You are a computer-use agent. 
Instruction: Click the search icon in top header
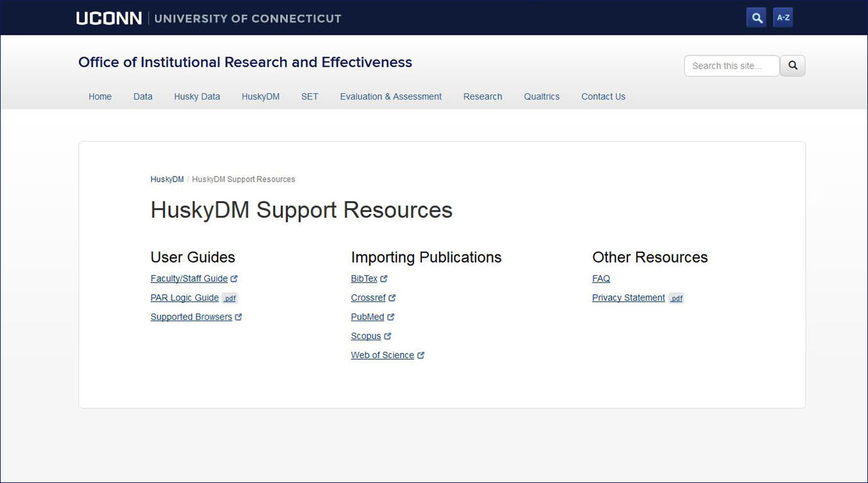click(x=756, y=17)
